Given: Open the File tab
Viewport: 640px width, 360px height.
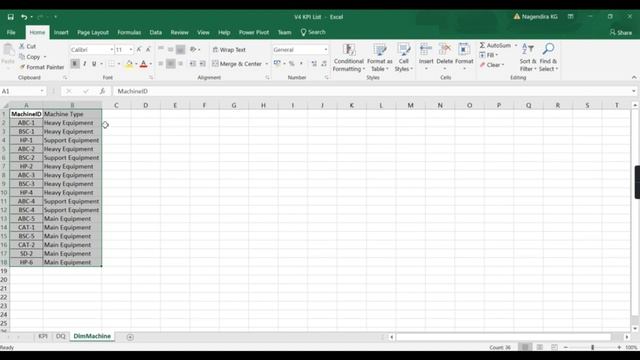Looking at the screenshot, I should (11, 32).
